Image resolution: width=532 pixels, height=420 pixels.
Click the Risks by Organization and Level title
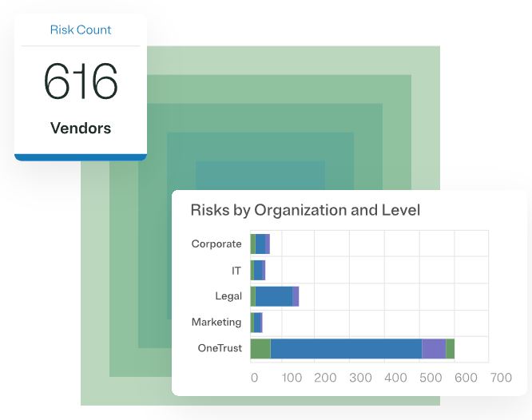(305, 211)
